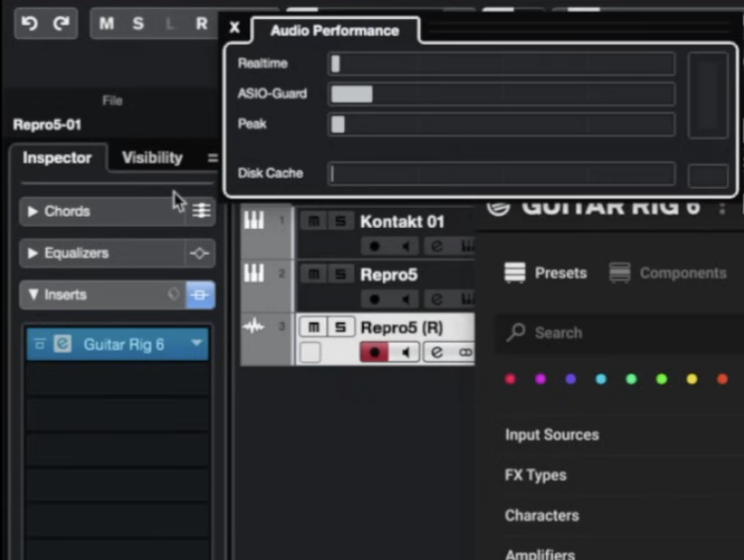Viewport: 744px width, 560px height.
Task: Click the Equalizers bypass icon
Action: click(199, 253)
